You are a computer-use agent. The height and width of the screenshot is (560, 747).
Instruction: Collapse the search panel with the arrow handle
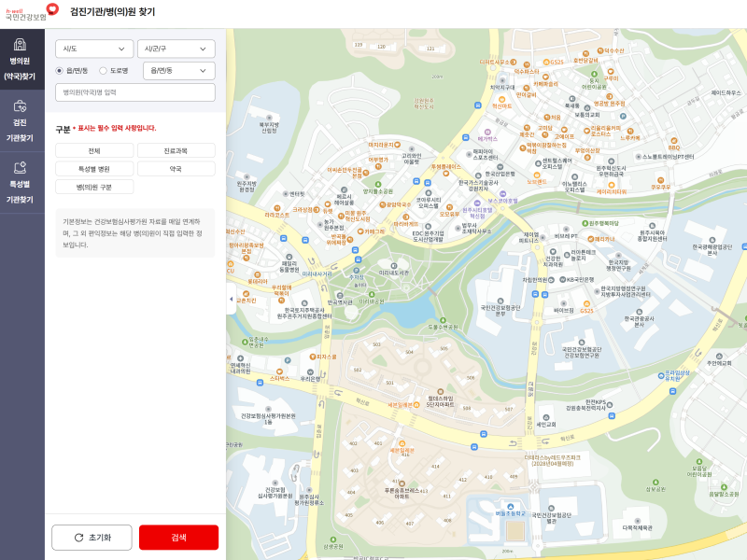point(231,299)
